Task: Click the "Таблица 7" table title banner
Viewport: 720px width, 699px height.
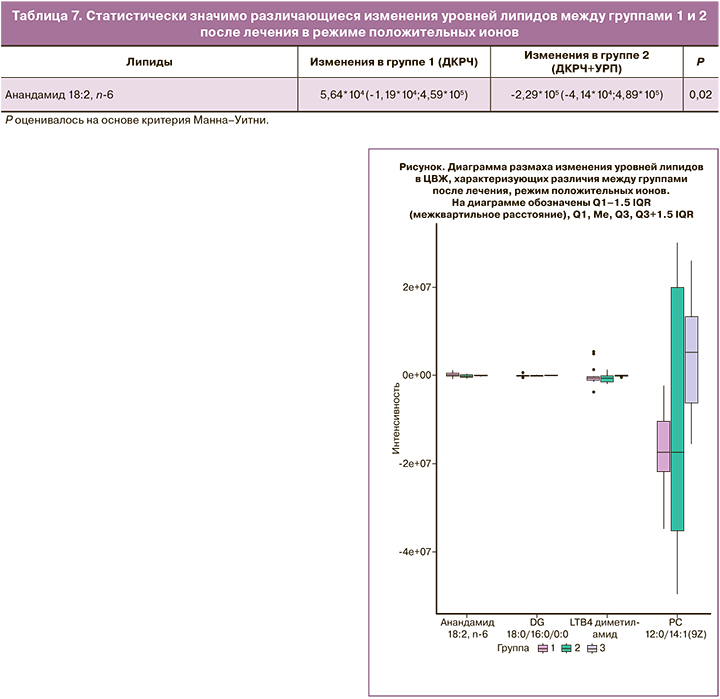Action: (359, 20)
